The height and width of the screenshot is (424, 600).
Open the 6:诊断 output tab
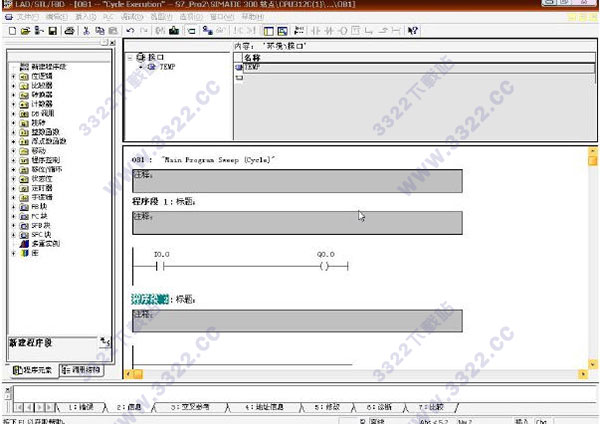pyautogui.click(x=380, y=407)
